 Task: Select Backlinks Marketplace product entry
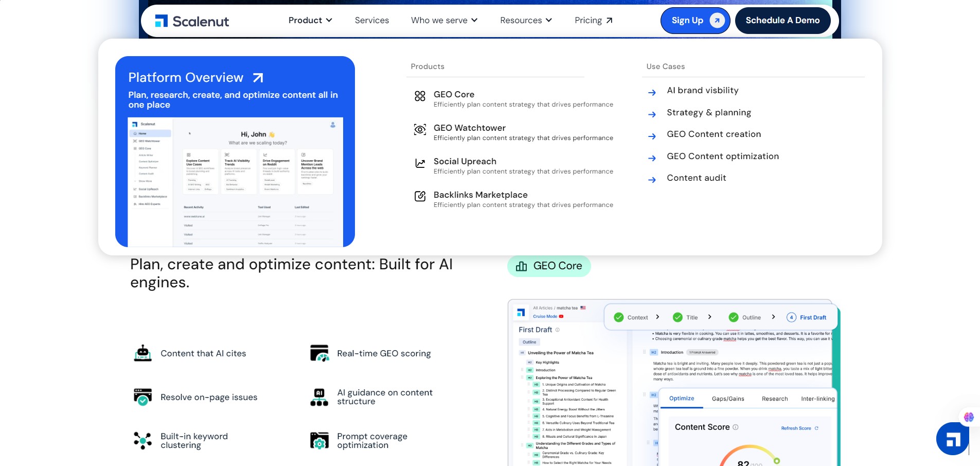(x=514, y=199)
